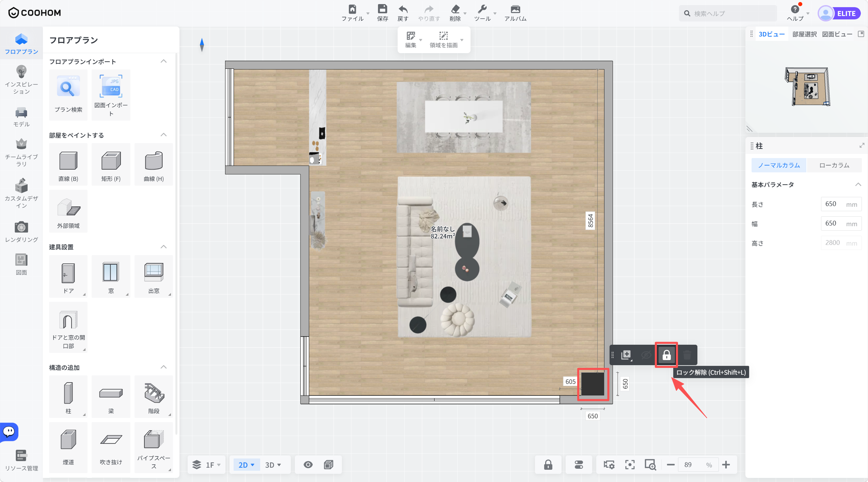The width and height of the screenshot is (868, 482).
Task: Click the 削除 eraser icon
Action: (455, 9)
